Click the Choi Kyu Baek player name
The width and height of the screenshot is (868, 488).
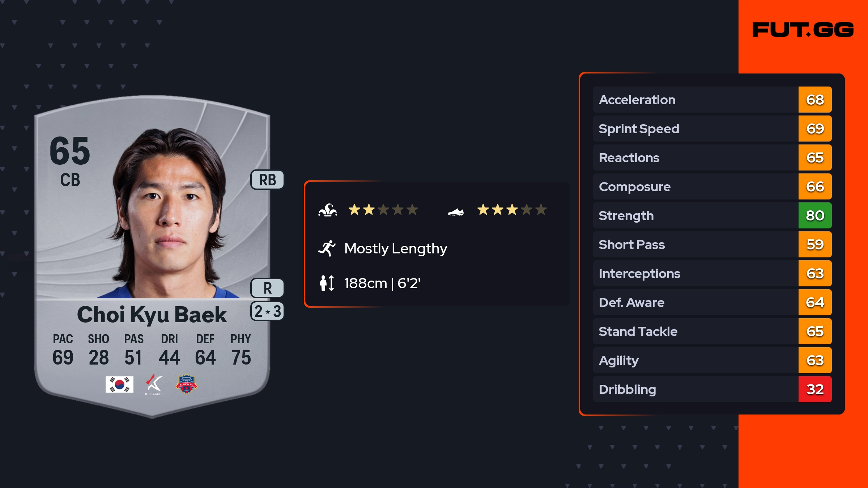pos(152,314)
